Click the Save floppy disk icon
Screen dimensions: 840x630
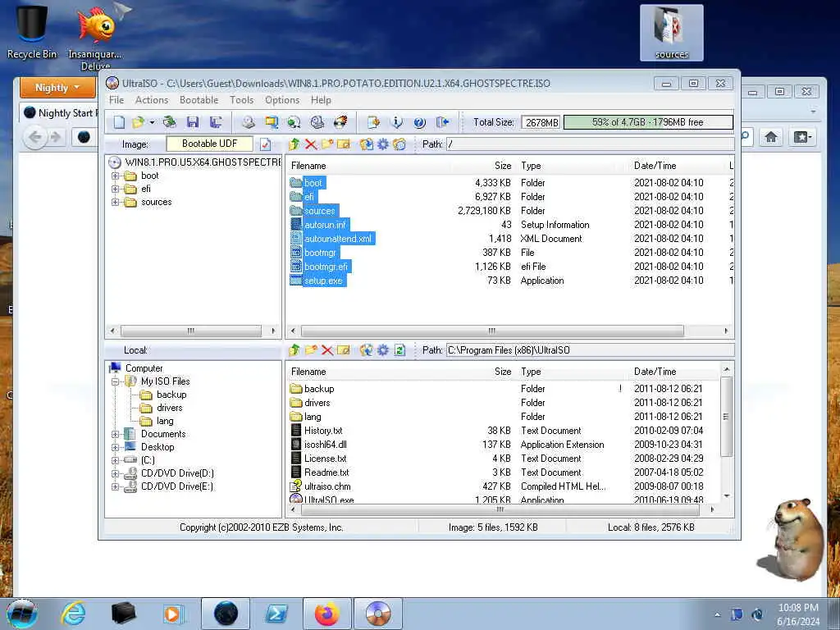click(192, 123)
